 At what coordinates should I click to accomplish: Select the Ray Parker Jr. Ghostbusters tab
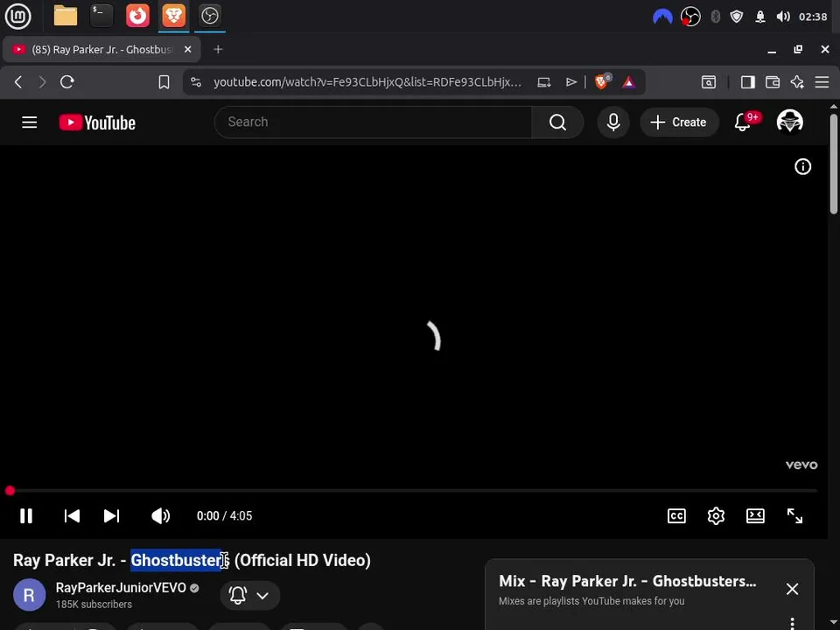(x=101, y=49)
